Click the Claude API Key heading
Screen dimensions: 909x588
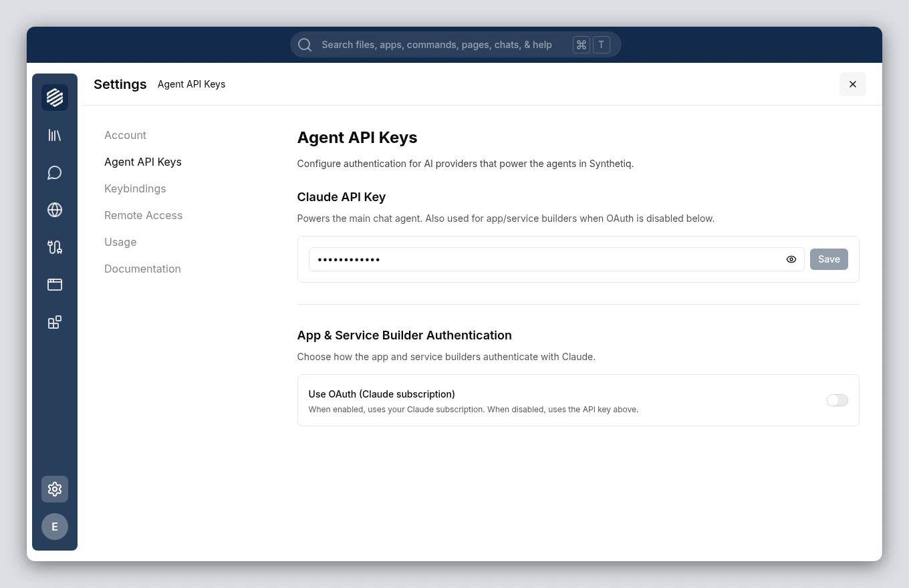[x=342, y=197]
